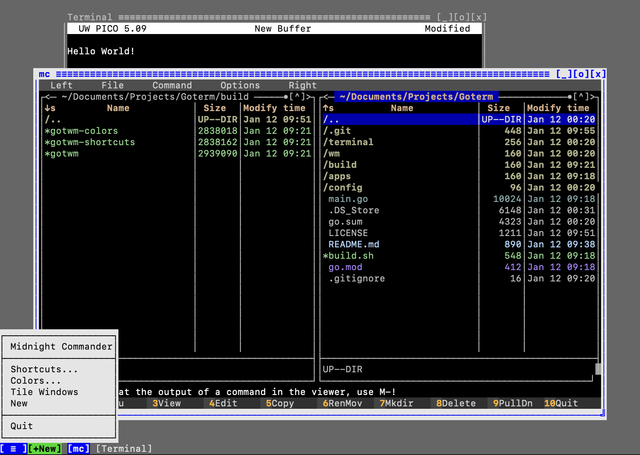Screen dimensions: 640x455
Task: Click the 9PullDn function key
Action: click(x=513, y=404)
